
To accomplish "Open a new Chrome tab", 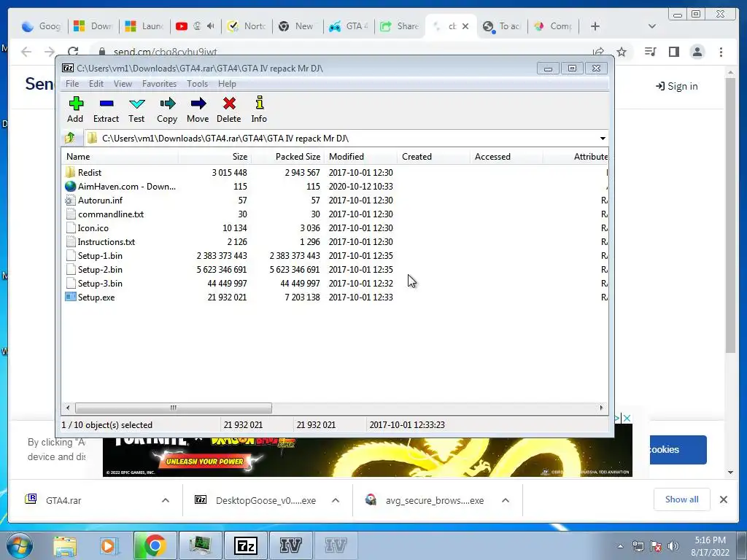I will pos(595,26).
